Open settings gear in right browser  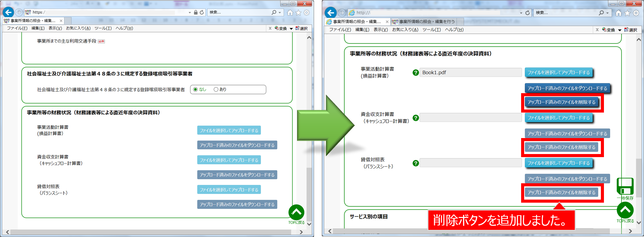[x=636, y=13]
